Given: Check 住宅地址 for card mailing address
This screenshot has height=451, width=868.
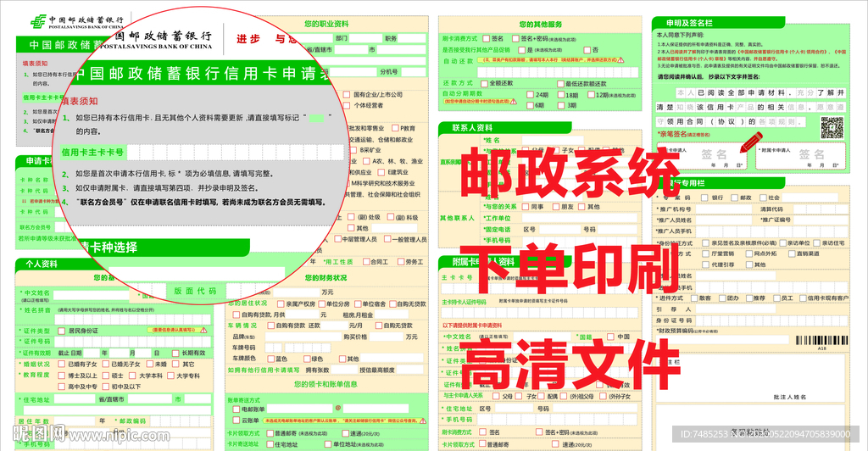Looking at the screenshot, I should 269,444.
